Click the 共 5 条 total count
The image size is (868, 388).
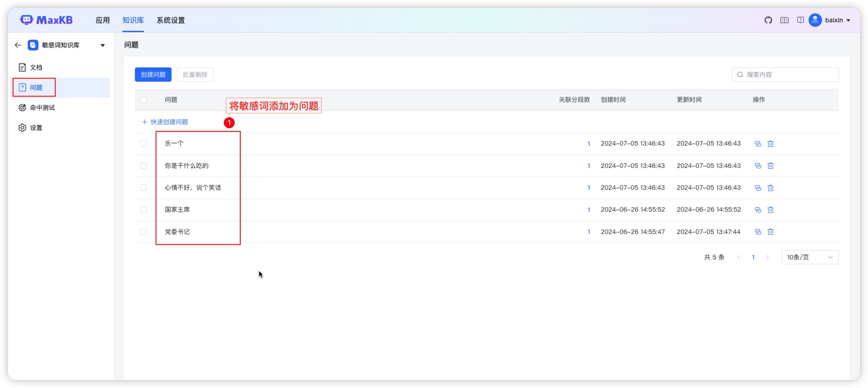(x=714, y=257)
